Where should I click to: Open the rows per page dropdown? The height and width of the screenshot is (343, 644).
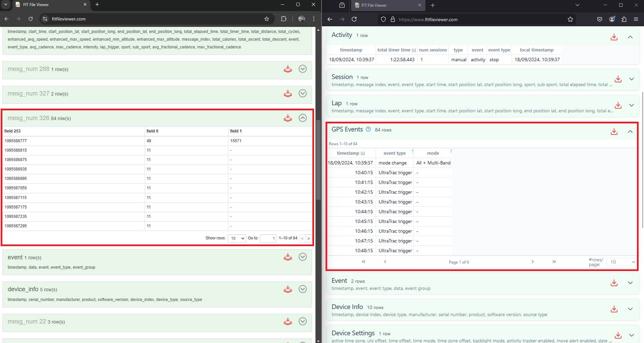click(622, 262)
